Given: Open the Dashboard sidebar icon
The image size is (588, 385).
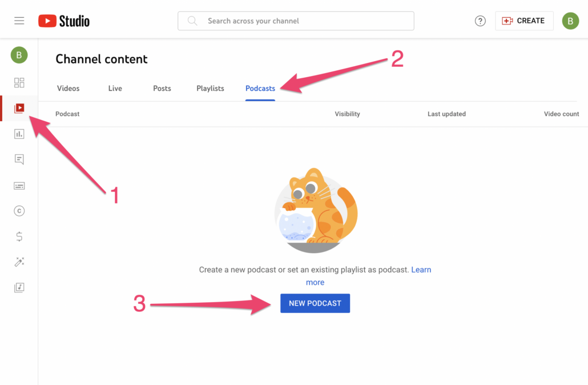Looking at the screenshot, I should 19,83.
